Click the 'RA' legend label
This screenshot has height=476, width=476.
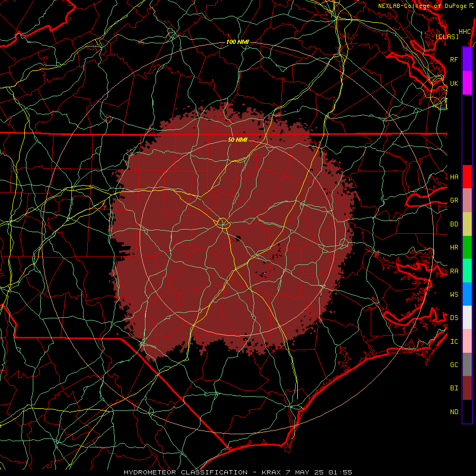click(454, 271)
